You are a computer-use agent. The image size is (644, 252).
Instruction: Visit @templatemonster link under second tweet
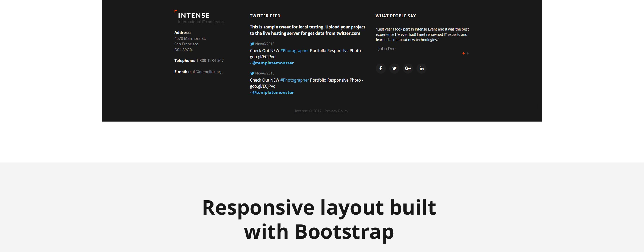273,92
